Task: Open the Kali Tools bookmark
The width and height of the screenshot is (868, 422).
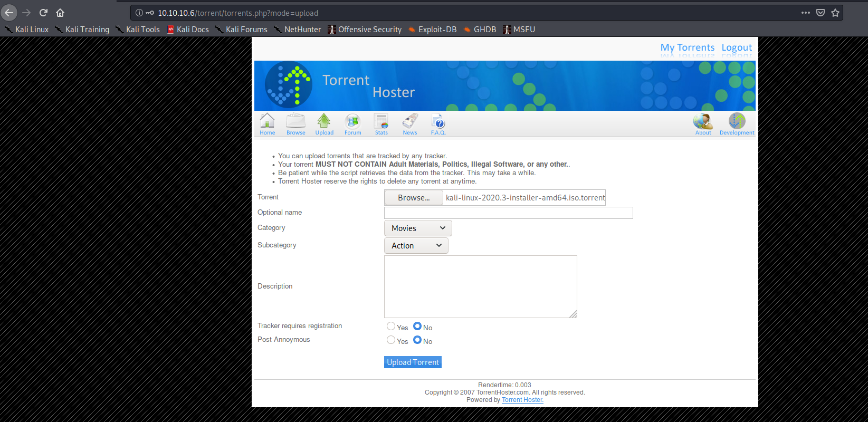Action: (138, 30)
